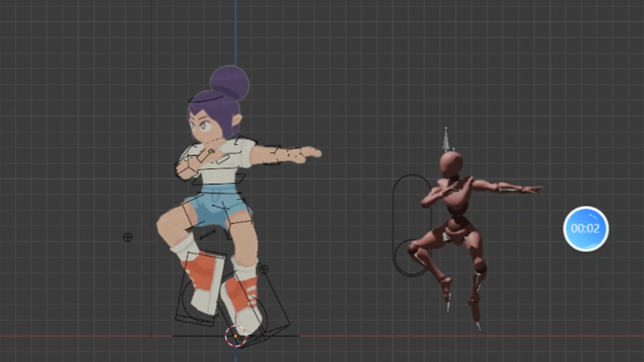Viewport: 644px width, 362px height.
Task: Click the 3D cursor at the origin
Action: (x=235, y=336)
